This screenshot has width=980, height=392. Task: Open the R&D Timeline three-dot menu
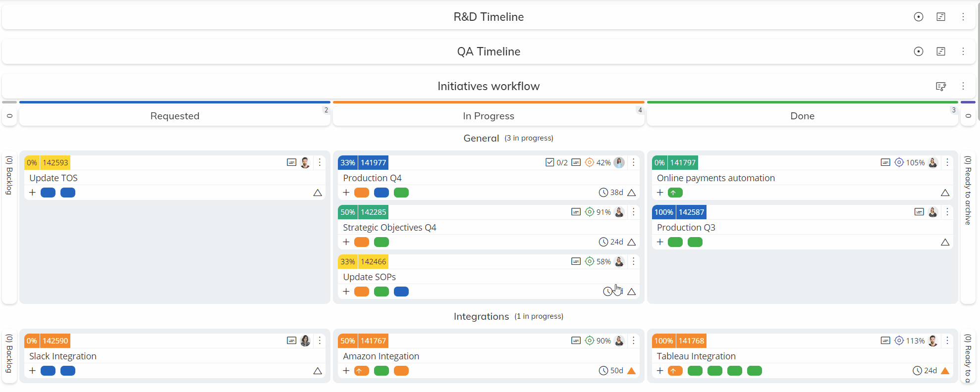pos(963,17)
